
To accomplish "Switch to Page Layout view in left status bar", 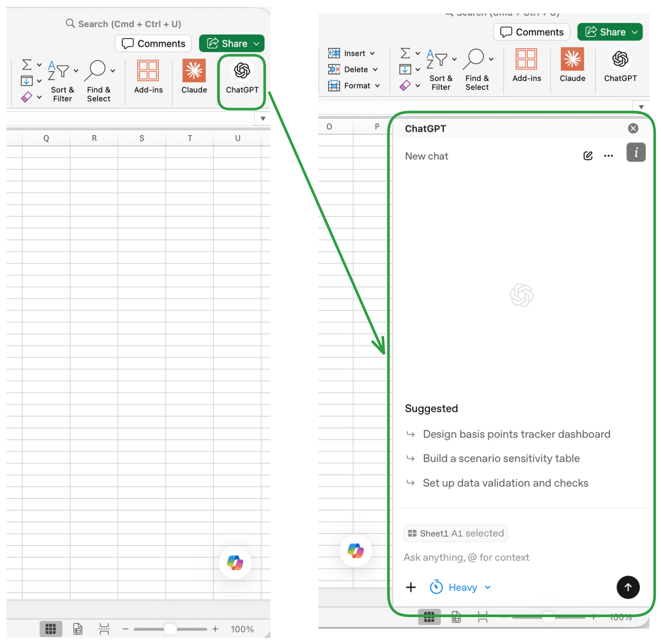I will click(x=78, y=629).
